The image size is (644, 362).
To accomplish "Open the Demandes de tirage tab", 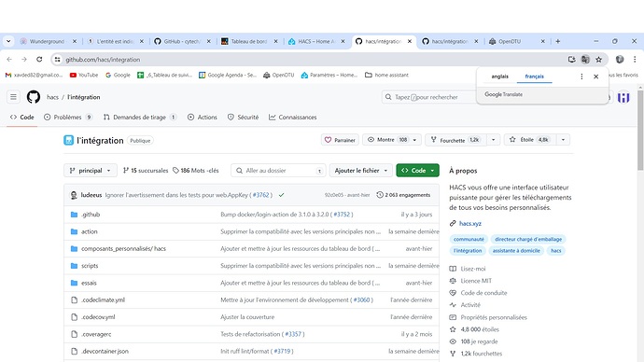I will (140, 118).
